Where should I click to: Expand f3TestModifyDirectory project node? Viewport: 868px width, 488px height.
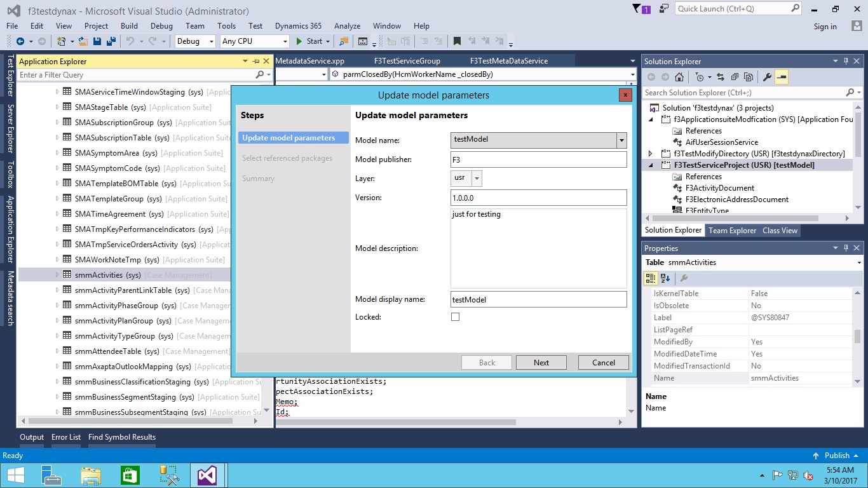pos(650,153)
